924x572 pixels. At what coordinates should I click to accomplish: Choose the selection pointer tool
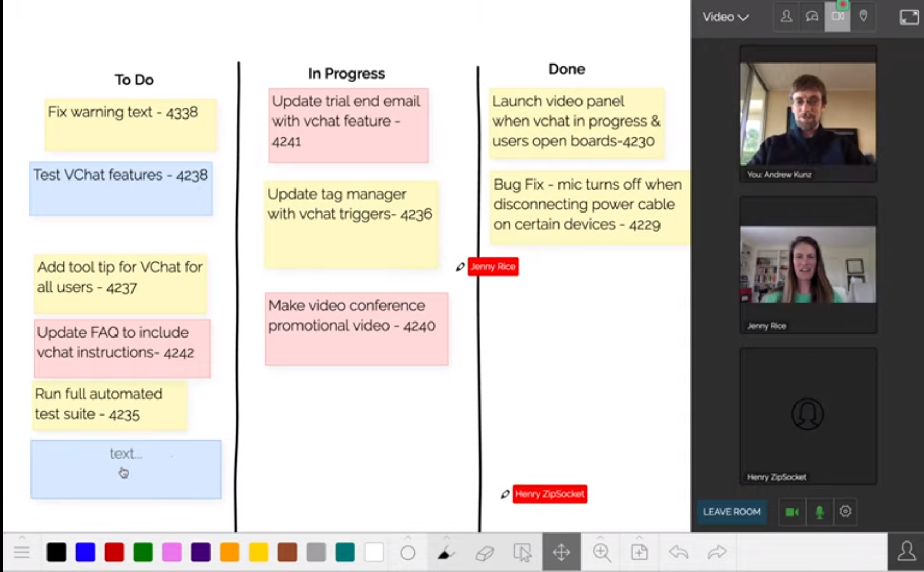click(522, 553)
